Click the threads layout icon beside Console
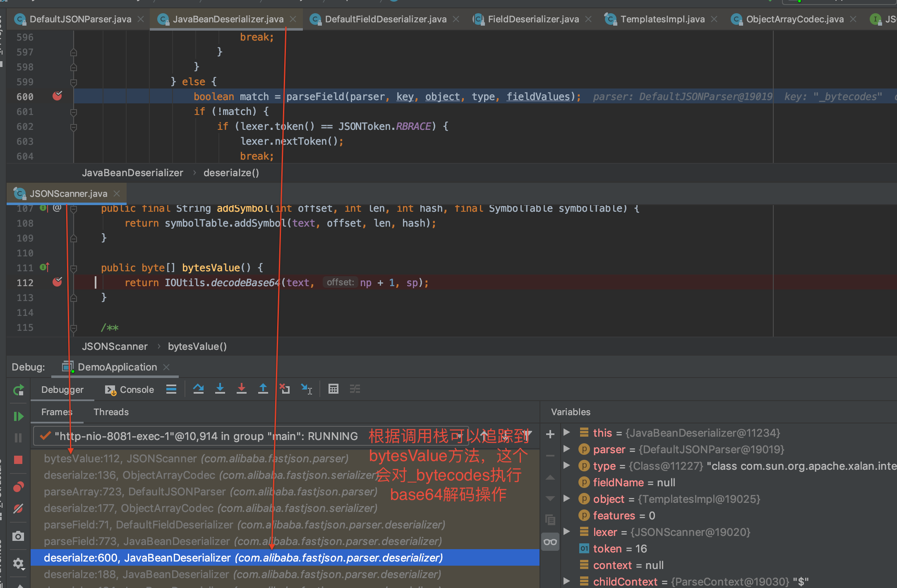Viewport: 897px width, 588px height. (x=171, y=389)
